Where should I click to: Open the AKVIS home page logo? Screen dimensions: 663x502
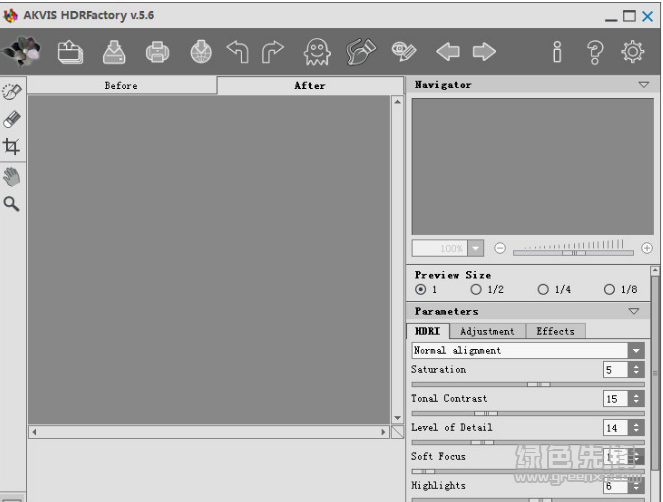(21, 52)
